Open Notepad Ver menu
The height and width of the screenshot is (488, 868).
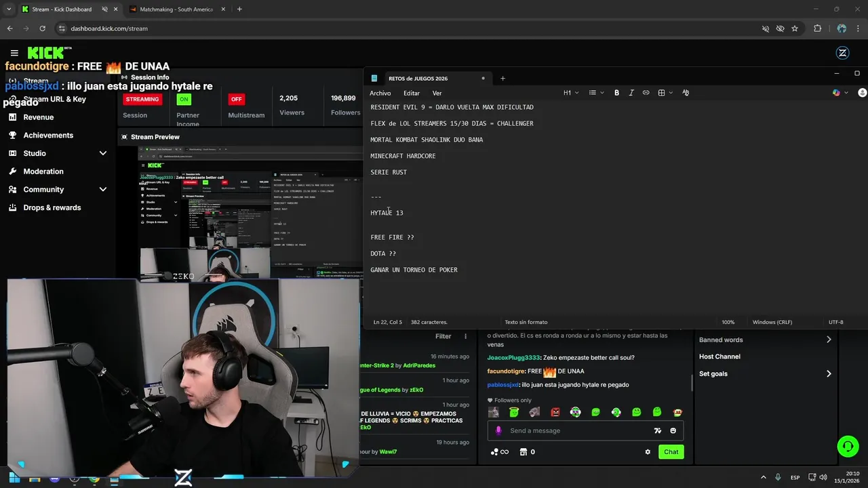(437, 93)
